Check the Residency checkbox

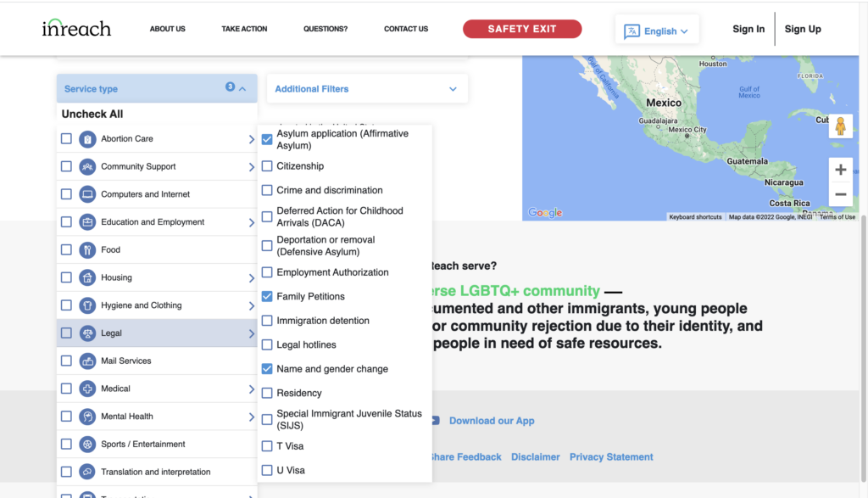pos(267,393)
